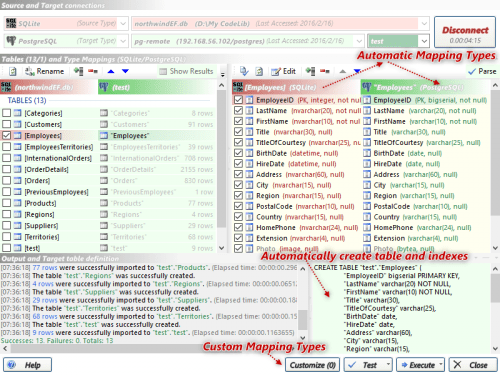Click the blue move-down arrow in the tables toolbar
This screenshot has width=500, height=375.
point(125,71)
